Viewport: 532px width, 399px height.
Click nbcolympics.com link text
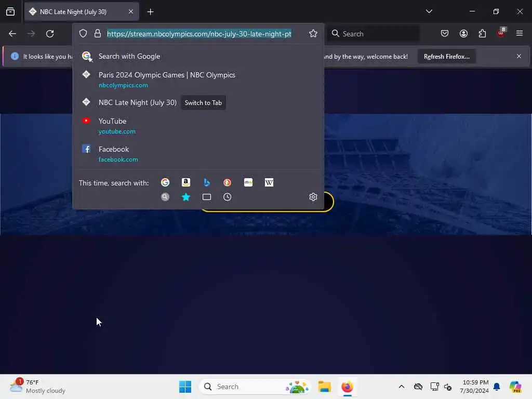click(123, 85)
